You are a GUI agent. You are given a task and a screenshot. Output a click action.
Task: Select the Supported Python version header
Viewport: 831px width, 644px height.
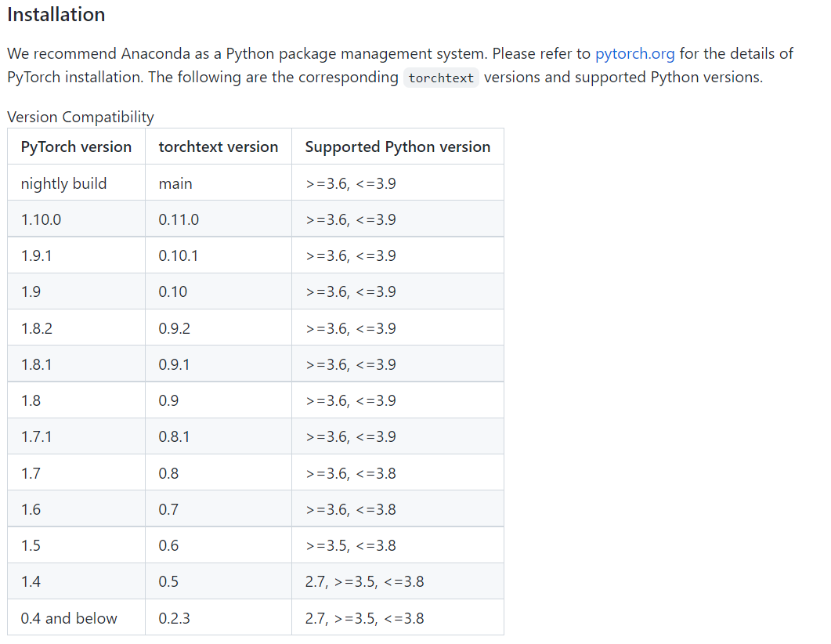397,147
